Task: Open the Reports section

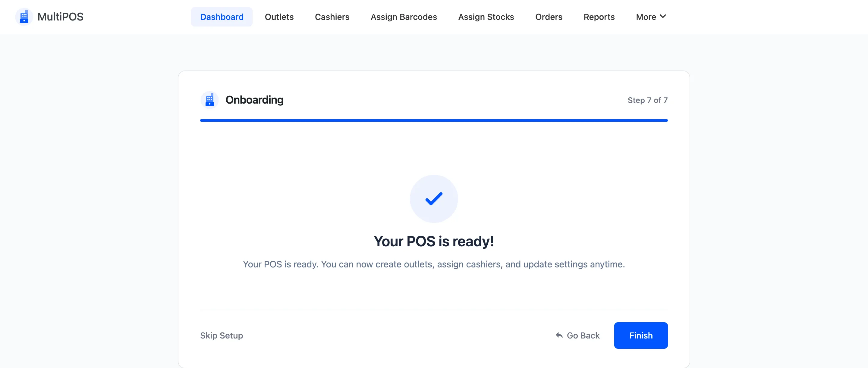Action: pyautogui.click(x=599, y=17)
